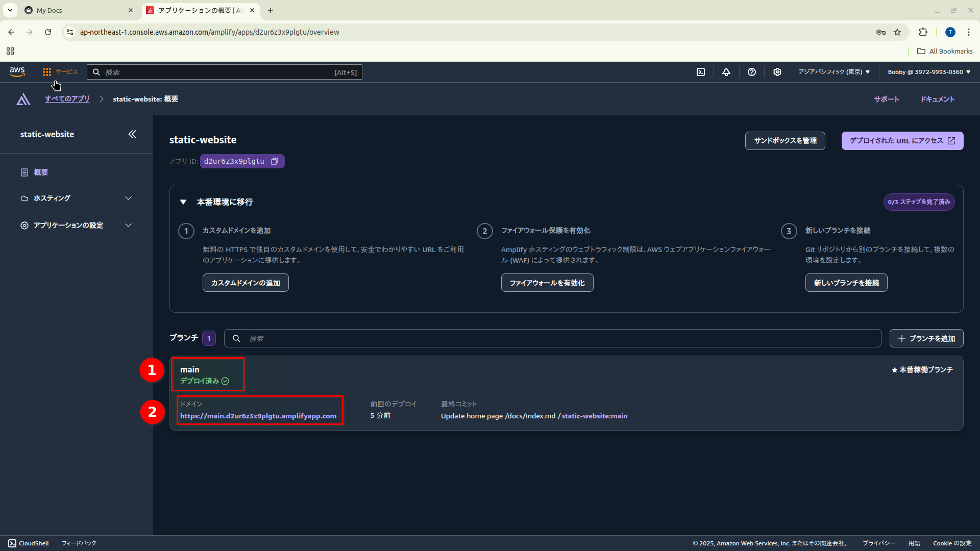Launch CloudShell from the bottom status bar

coord(28,543)
